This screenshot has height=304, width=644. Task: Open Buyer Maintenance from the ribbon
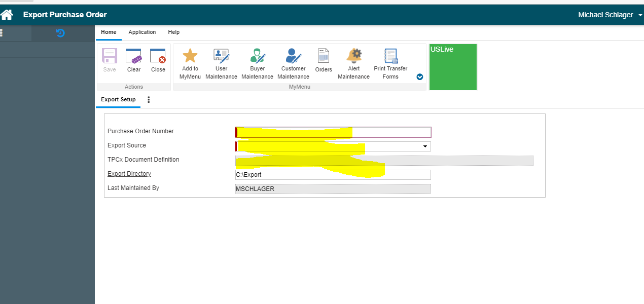coord(258,56)
